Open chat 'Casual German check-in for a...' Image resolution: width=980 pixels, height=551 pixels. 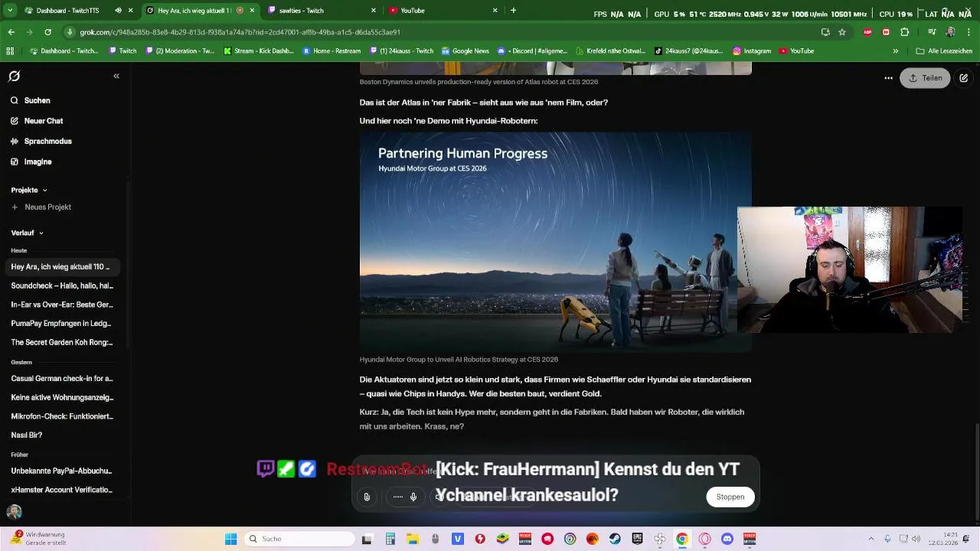[x=62, y=379]
